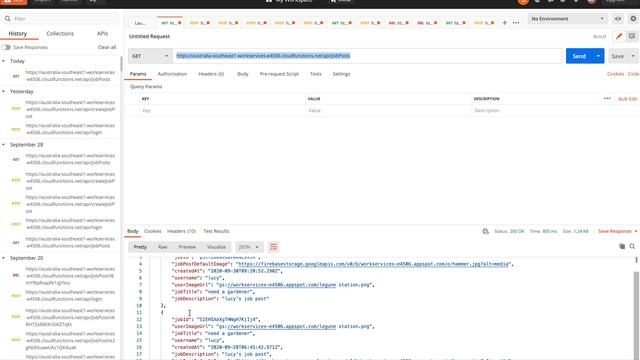
Task: Open the Save Response dropdown
Action: pyautogui.click(x=618, y=231)
